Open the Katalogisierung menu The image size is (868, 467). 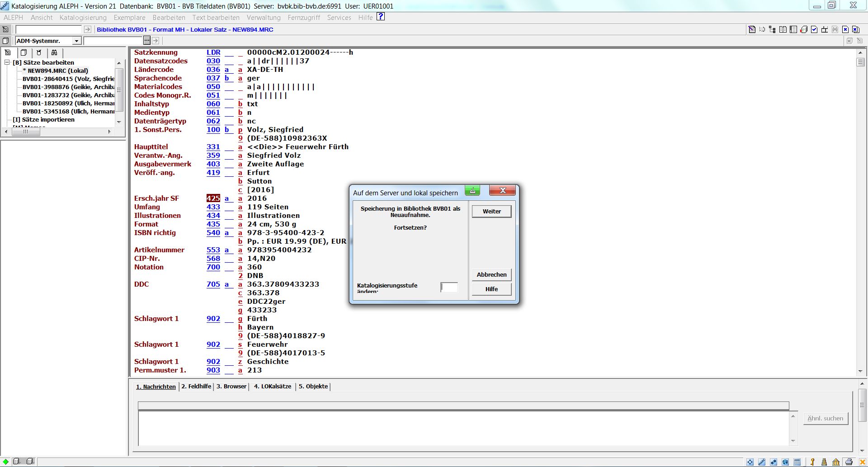tap(83, 18)
